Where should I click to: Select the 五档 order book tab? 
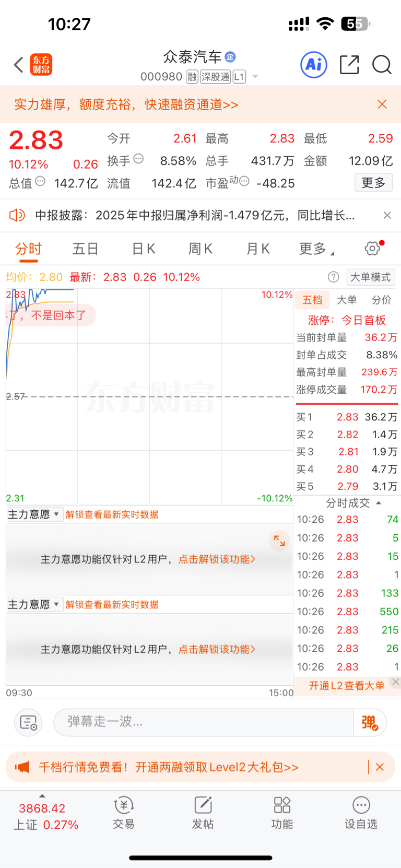click(x=312, y=300)
